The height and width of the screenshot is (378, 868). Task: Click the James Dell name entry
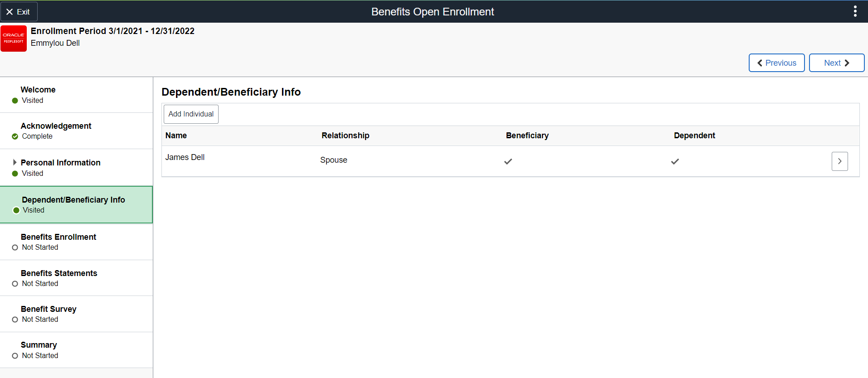185,157
